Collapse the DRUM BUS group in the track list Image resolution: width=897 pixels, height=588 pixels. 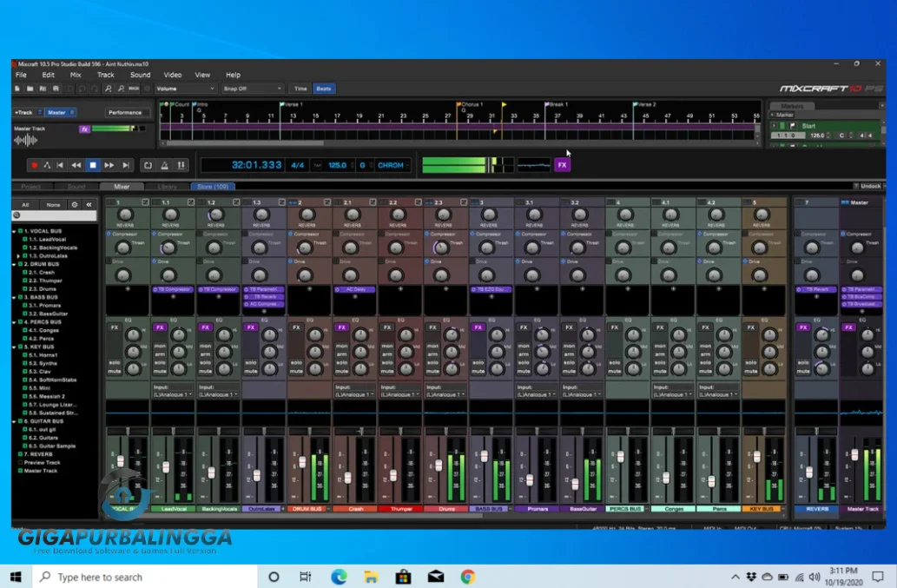coord(13,264)
